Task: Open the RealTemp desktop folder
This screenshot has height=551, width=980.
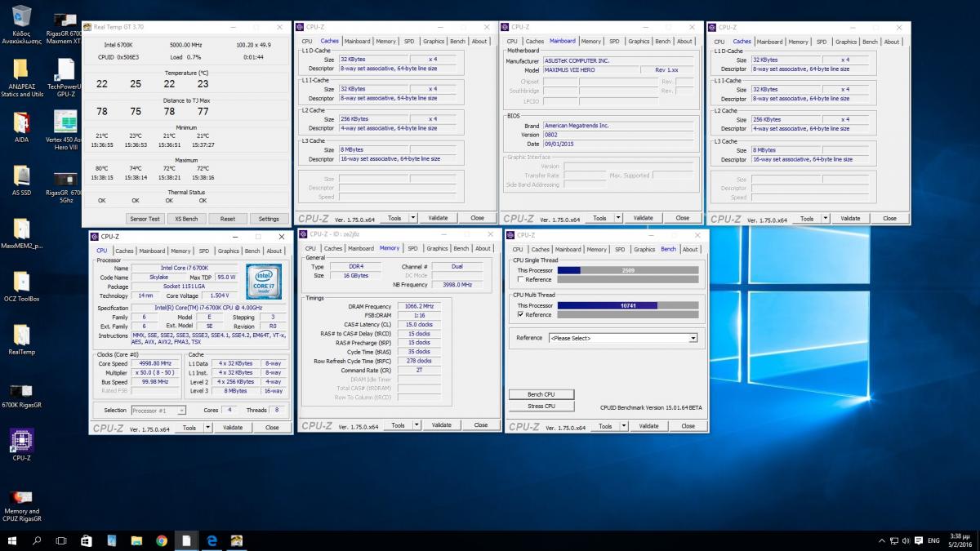Action: pos(21,340)
